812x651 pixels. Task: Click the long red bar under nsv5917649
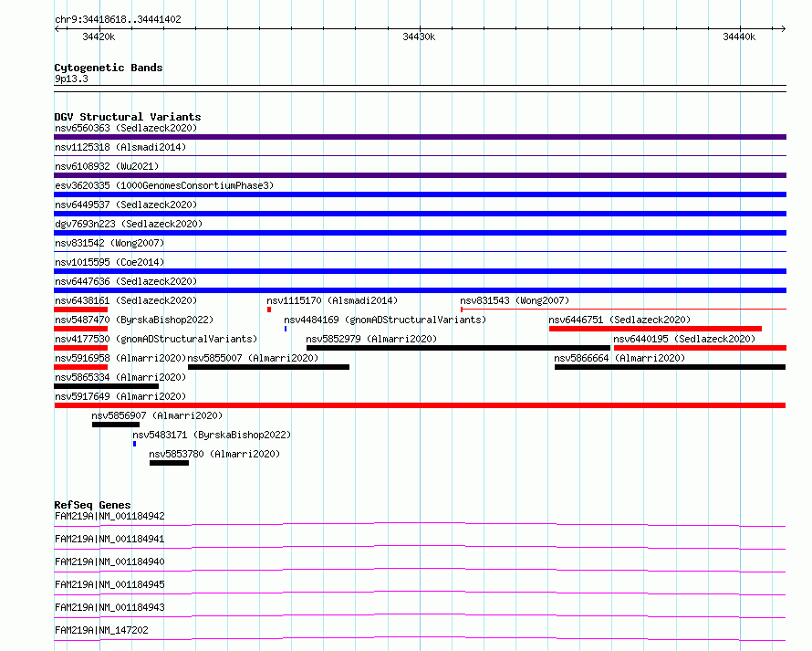420,405
